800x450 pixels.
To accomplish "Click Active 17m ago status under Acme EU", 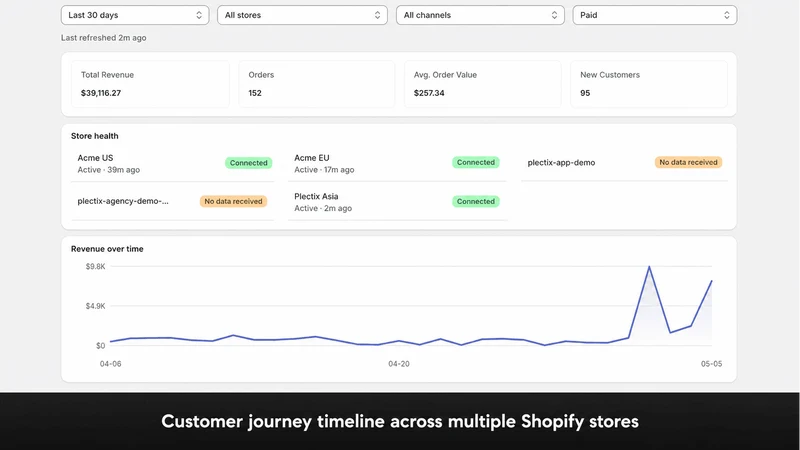I will [324, 170].
